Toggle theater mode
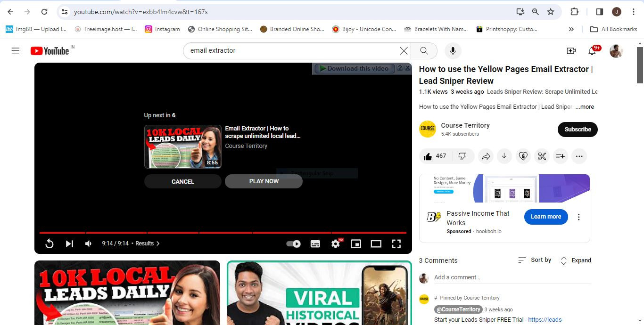 (x=376, y=244)
